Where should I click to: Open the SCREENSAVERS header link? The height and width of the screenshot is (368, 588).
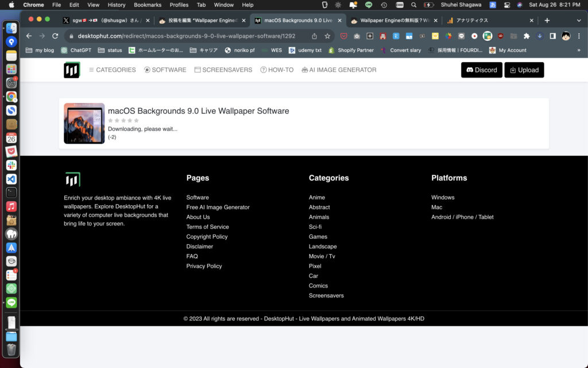point(223,70)
